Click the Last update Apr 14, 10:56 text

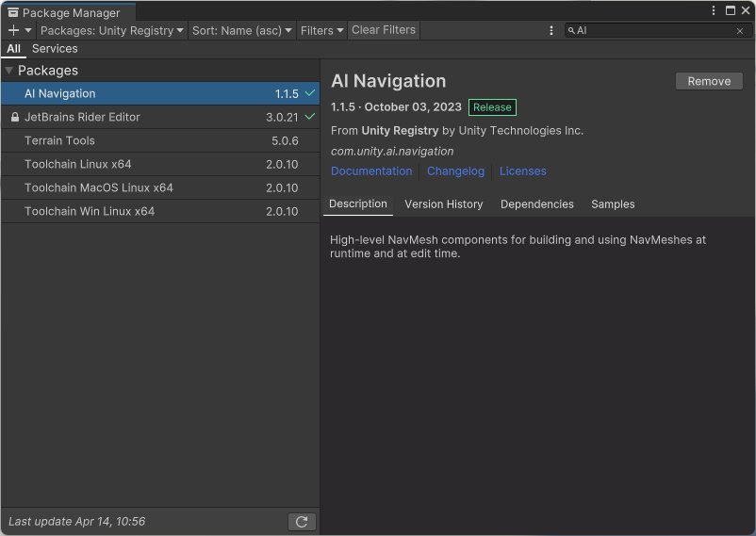76,522
